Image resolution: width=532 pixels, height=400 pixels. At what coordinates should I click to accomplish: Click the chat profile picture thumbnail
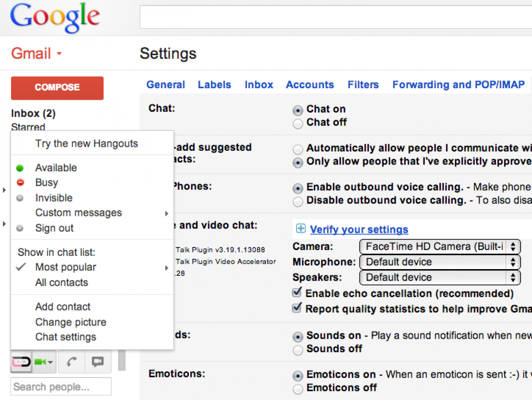coord(21,362)
